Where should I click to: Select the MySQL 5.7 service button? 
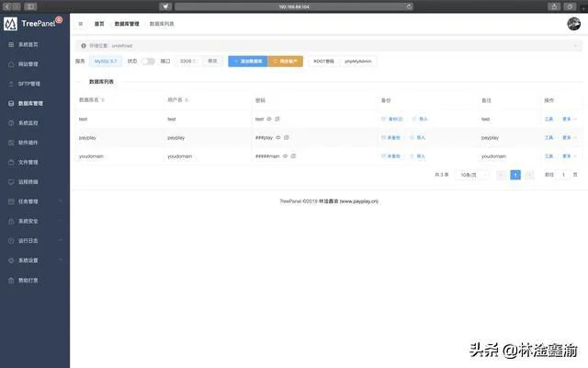click(x=106, y=61)
